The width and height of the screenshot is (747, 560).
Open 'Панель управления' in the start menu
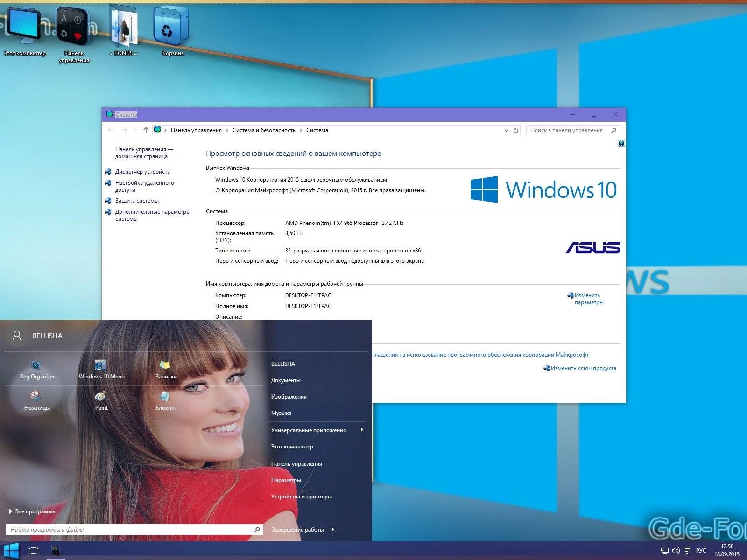pos(296,464)
